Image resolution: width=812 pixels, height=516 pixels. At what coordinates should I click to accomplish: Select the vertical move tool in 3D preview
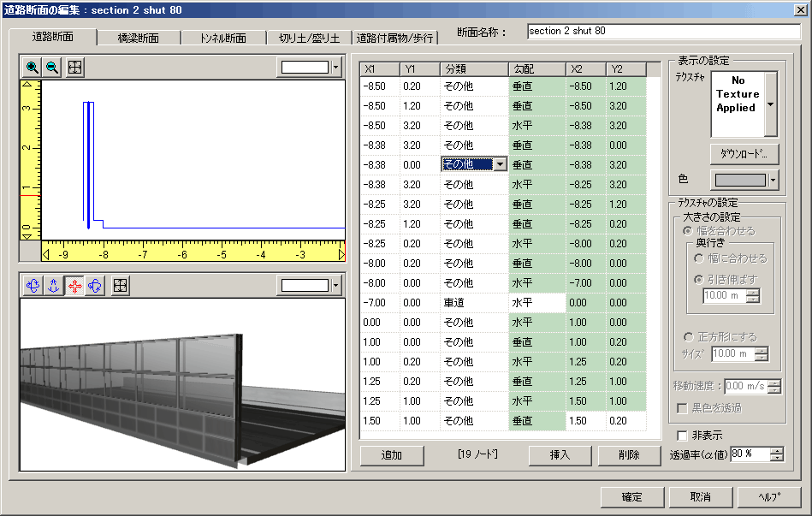(53, 286)
